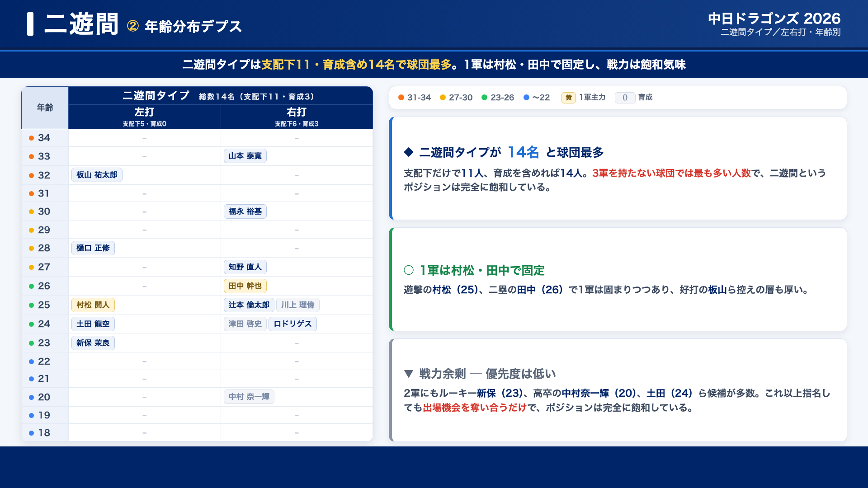Click the 新保 茉良 name tag
This screenshot has height=488, width=868.
point(93,343)
